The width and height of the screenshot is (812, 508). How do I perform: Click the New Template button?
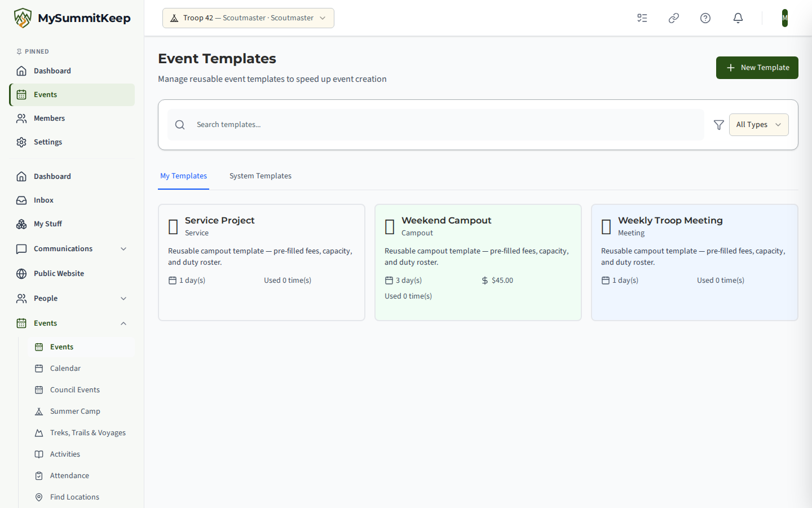(x=757, y=68)
